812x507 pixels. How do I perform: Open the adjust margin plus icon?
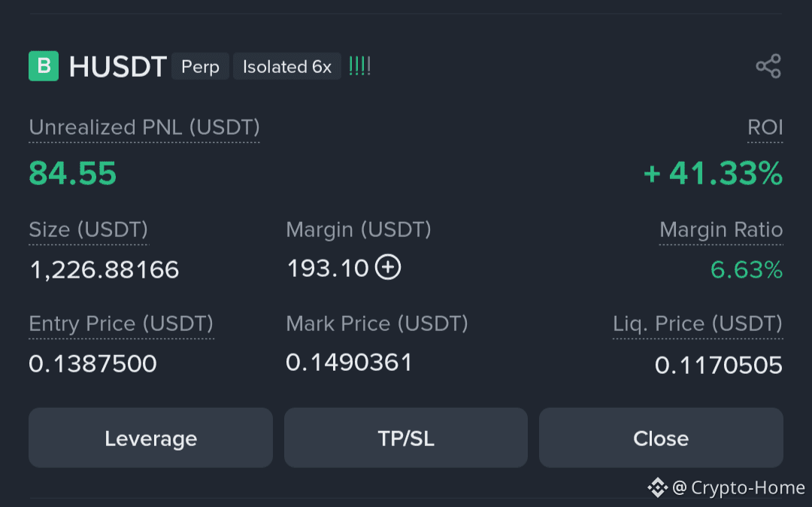coord(388,268)
